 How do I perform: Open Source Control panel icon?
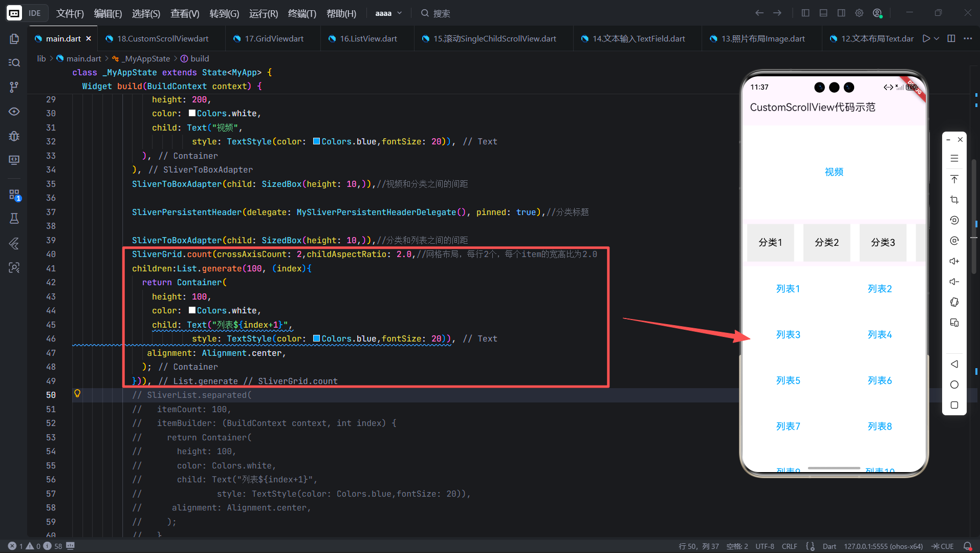pyautogui.click(x=14, y=87)
